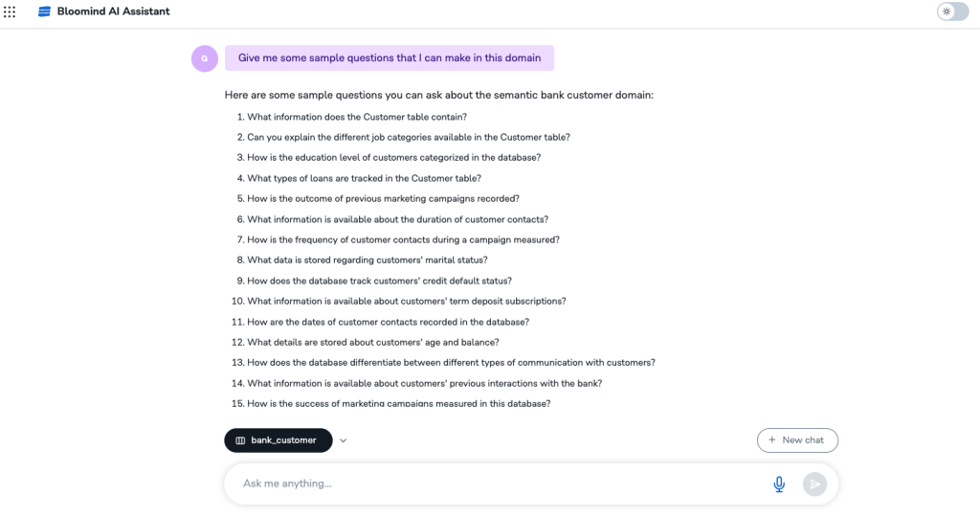Viewport: 980px width, 518px height.
Task: Click the marital status sample question
Action: tap(367, 260)
